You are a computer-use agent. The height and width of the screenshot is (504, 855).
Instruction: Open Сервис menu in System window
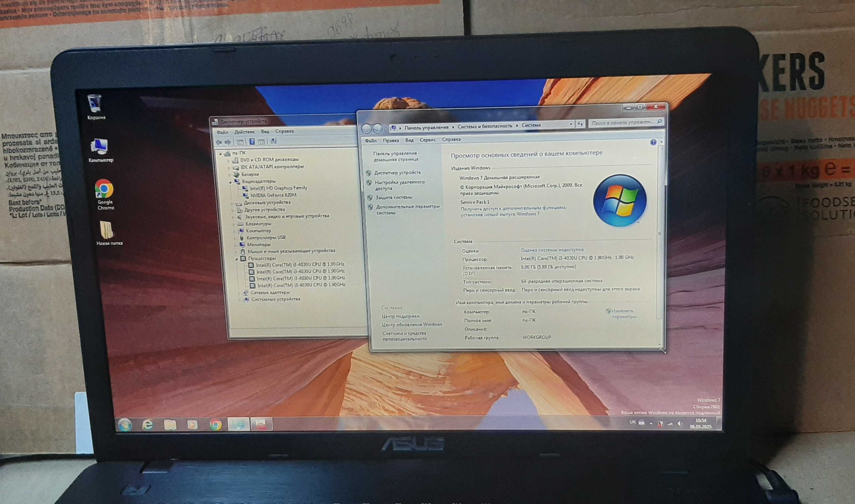click(427, 140)
